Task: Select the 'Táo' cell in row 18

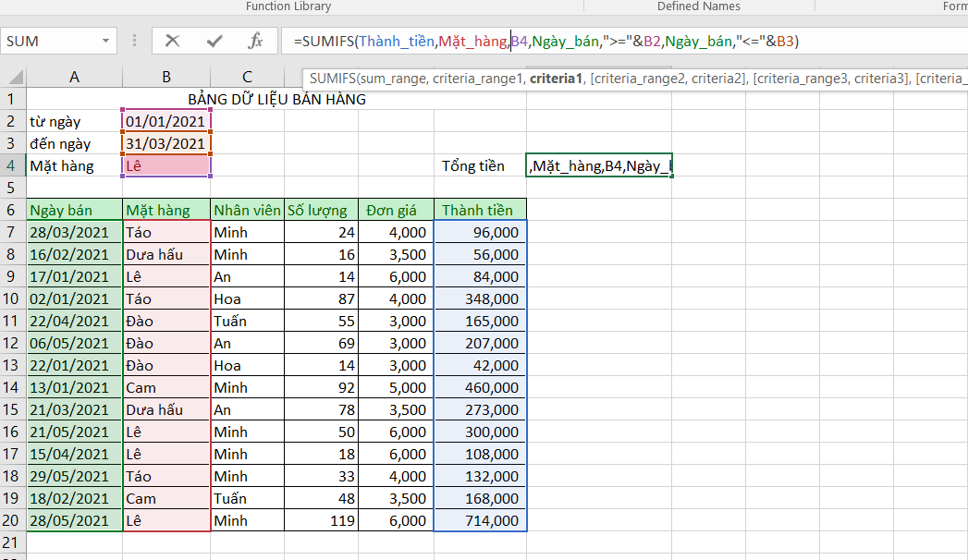Action: [x=166, y=477]
